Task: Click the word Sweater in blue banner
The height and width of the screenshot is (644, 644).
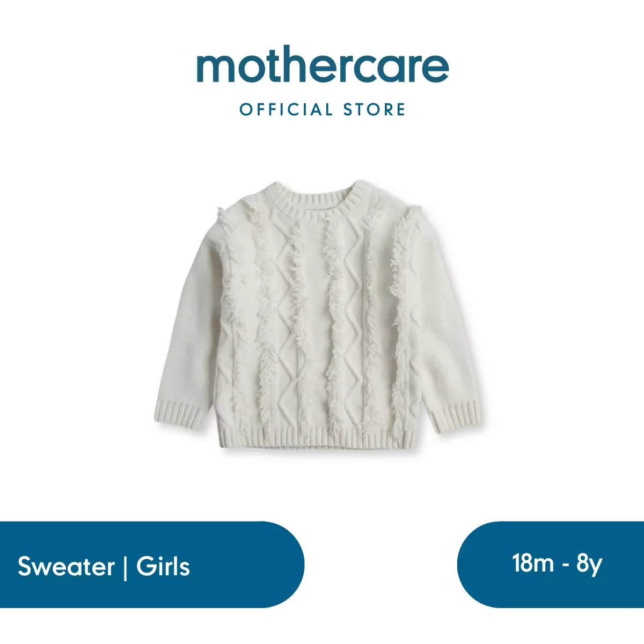Action: [x=67, y=566]
